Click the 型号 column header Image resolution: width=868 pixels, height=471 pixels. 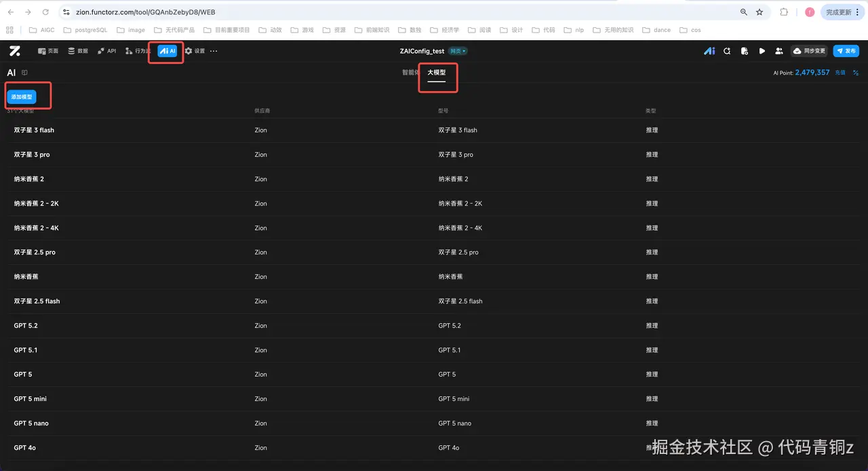(x=443, y=111)
